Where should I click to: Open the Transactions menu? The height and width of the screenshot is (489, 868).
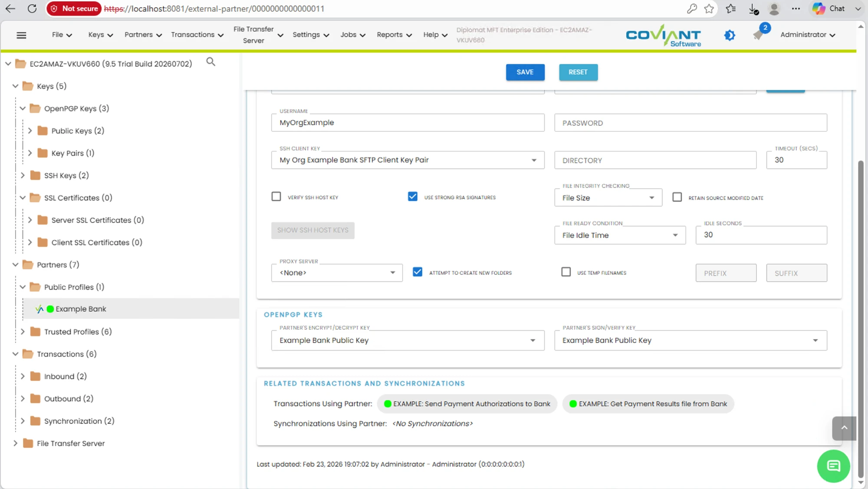[x=197, y=35]
